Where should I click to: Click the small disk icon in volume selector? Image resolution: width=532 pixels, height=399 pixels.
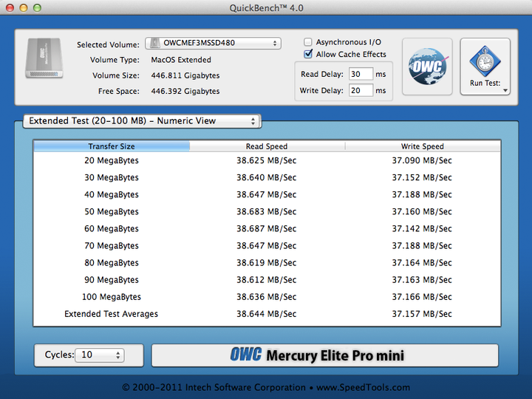click(154, 44)
